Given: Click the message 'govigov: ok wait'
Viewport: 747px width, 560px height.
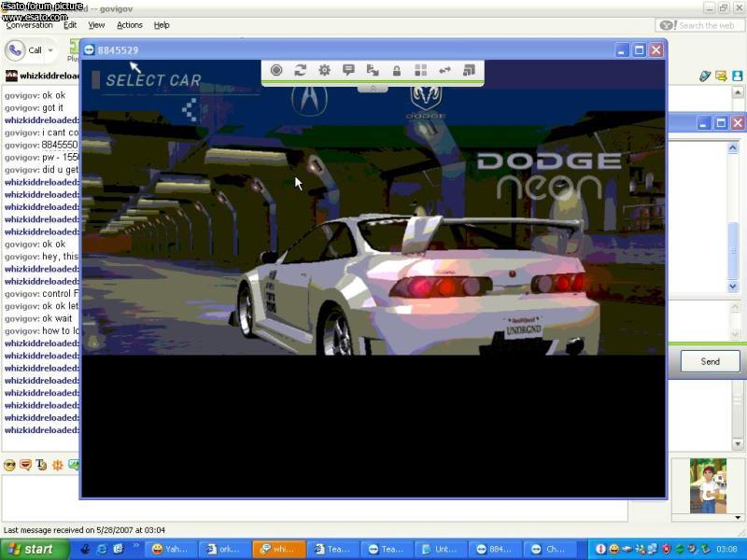Looking at the screenshot, I should click(38, 318).
